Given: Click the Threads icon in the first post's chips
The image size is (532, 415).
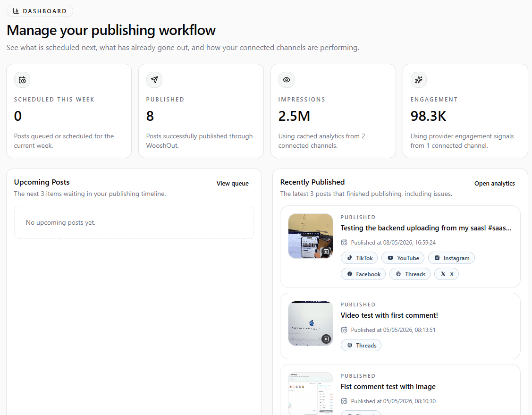Looking at the screenshot, I should [398, 274].
